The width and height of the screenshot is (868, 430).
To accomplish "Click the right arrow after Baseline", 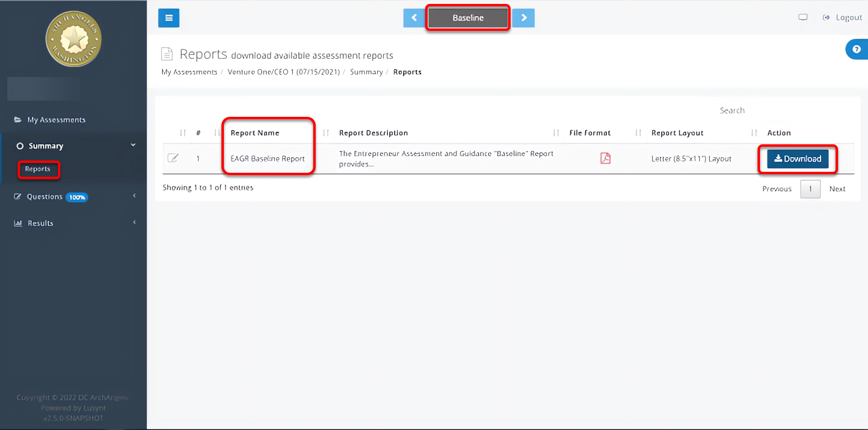I will (523, 18).
